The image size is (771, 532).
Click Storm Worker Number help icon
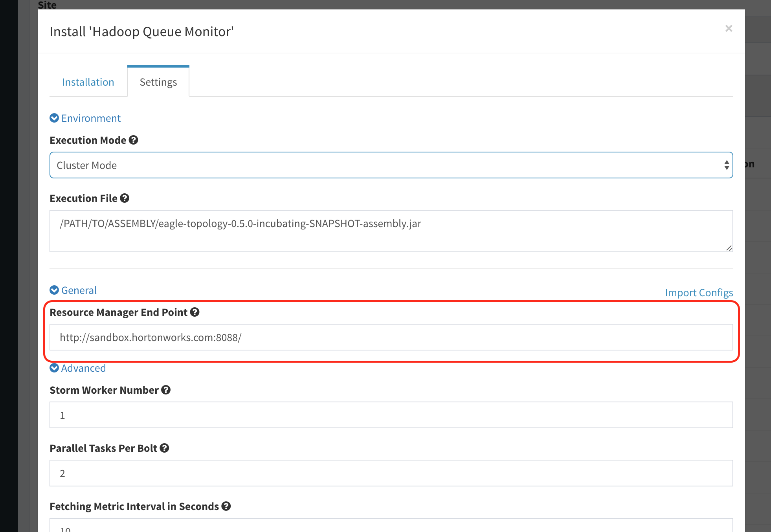click(166, 390)
